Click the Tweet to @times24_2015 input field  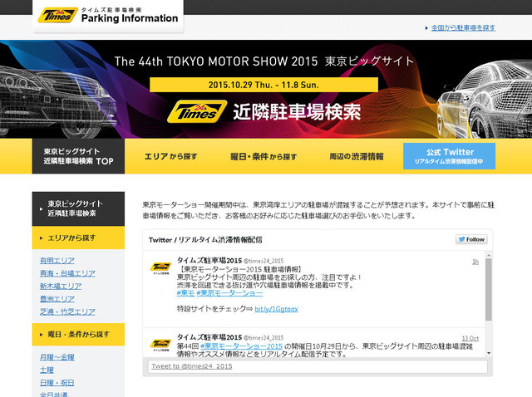click(318, 366)
